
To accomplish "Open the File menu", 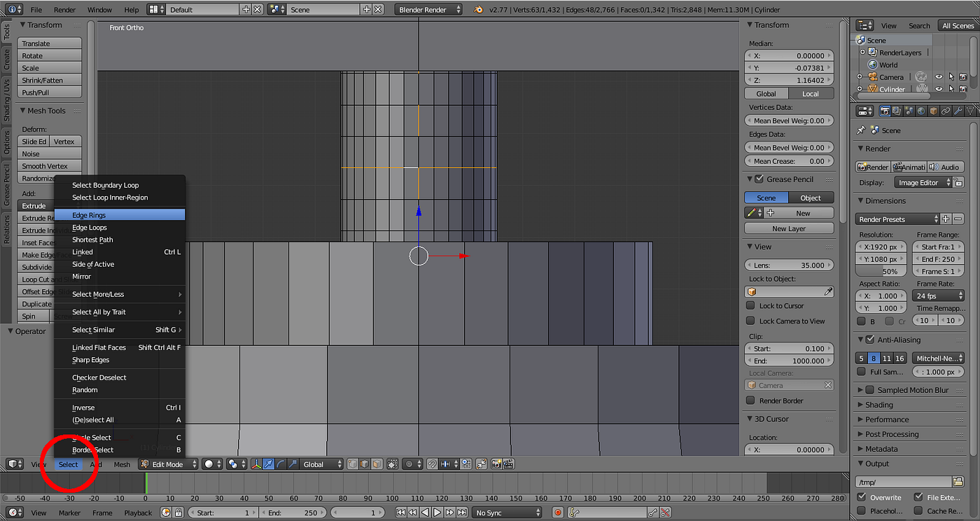I will [x=36, y=10].
